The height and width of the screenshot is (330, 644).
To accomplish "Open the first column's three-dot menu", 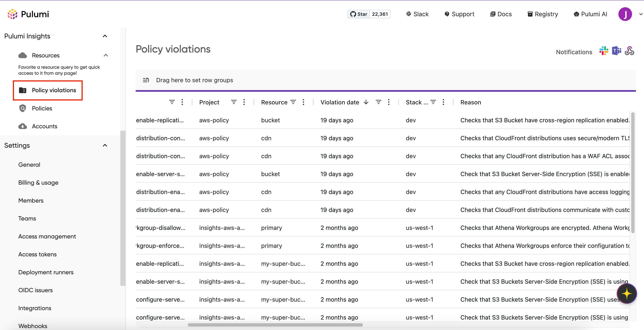I will pyautogui.click(x=182, y=102).
